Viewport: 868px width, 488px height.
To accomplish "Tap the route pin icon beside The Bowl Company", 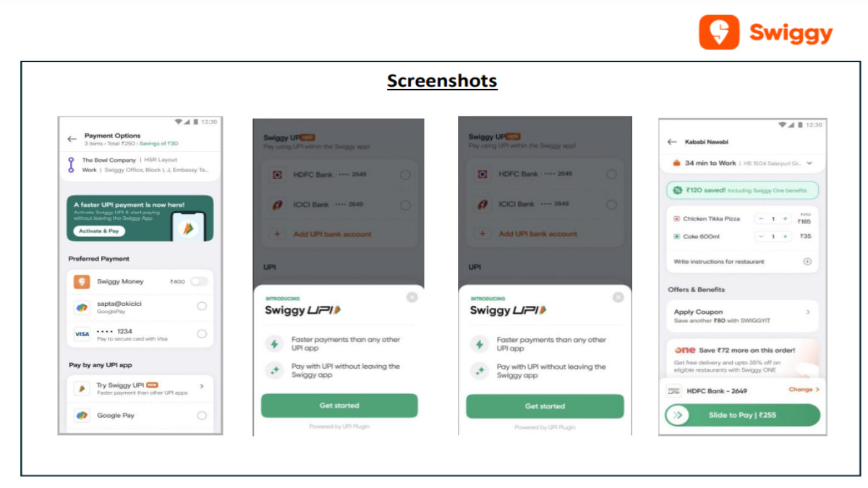I will pyautogui.click(x=71, y=165).
